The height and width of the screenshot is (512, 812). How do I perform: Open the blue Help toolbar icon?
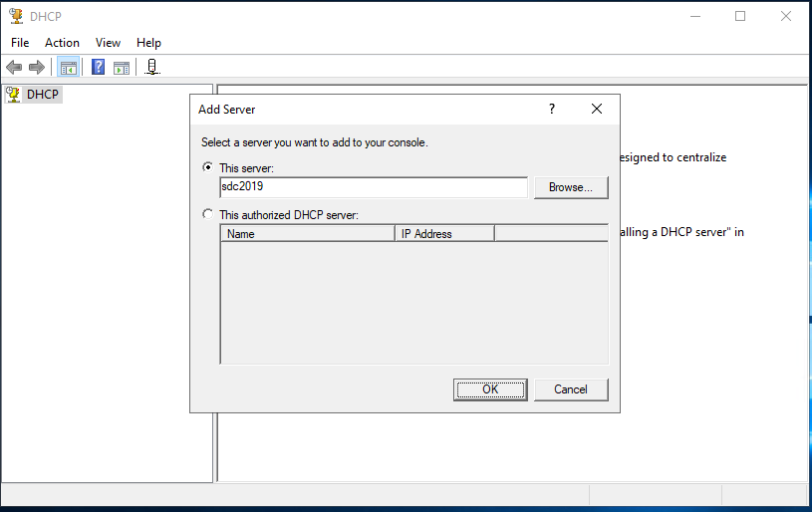[x=99, y=68]
